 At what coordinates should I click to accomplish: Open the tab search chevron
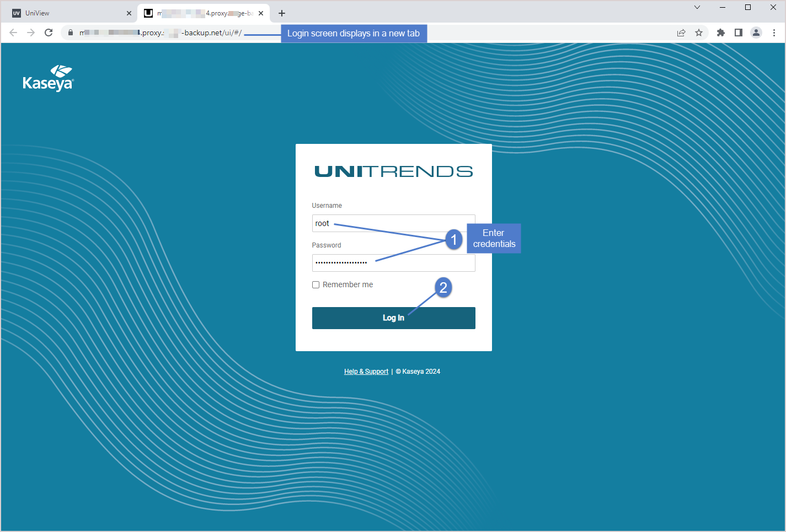coord(697,7)
